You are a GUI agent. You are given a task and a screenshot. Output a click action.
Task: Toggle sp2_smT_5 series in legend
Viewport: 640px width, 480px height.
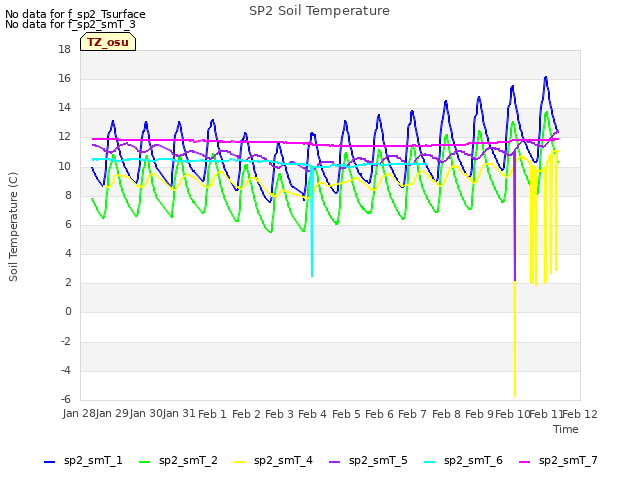[x=368, y=461]
